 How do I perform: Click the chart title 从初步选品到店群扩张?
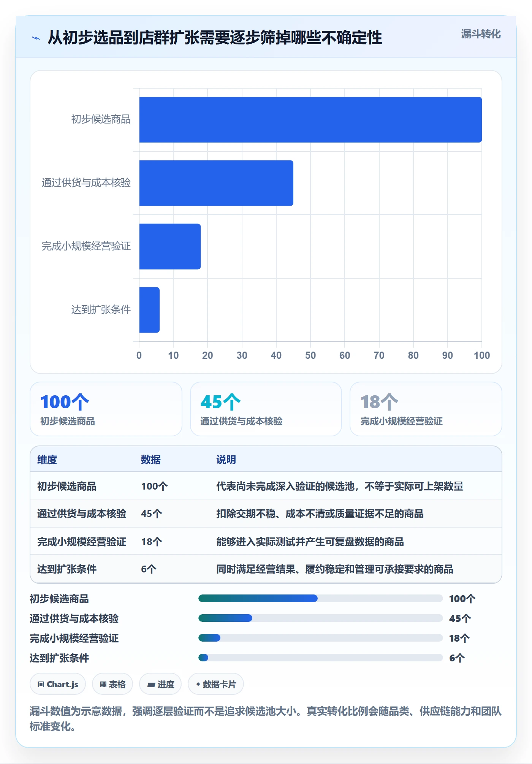click(215, 38)
